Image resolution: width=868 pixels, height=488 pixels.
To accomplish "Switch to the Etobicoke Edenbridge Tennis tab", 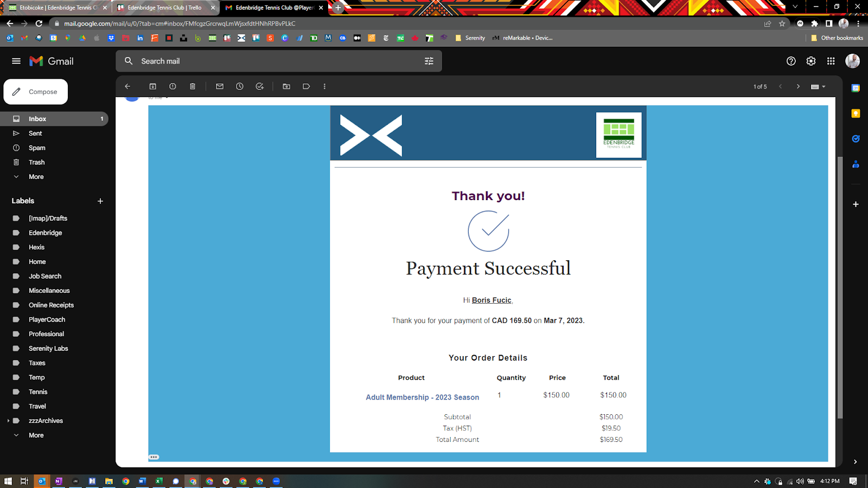I will tap(58, 8).
